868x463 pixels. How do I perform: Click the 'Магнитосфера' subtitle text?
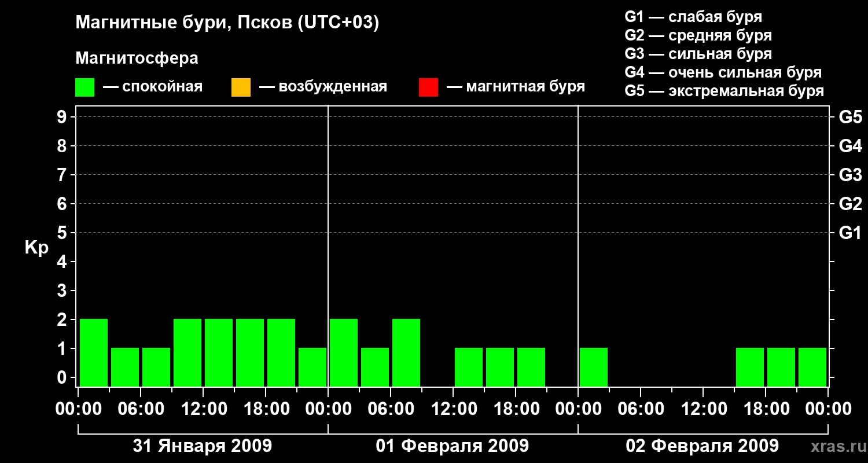(137, 58)
